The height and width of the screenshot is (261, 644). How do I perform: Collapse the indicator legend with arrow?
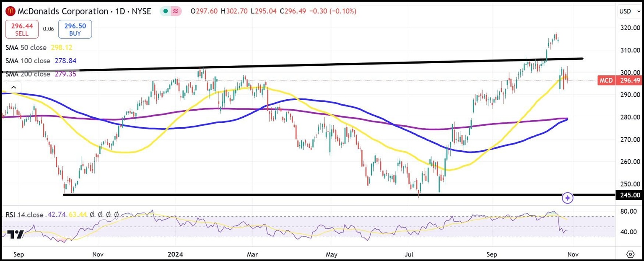coord(13,87)
